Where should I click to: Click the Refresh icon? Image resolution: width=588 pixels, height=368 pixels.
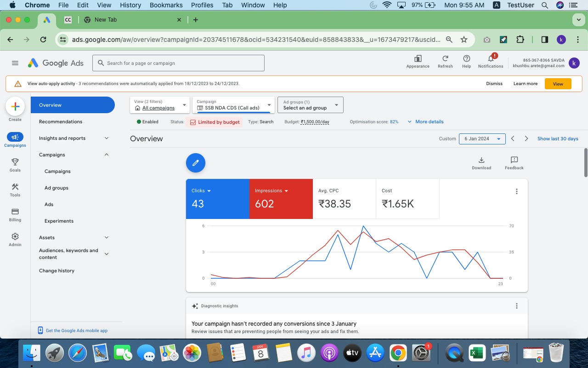pyautogui.click(x=445, y=59)
